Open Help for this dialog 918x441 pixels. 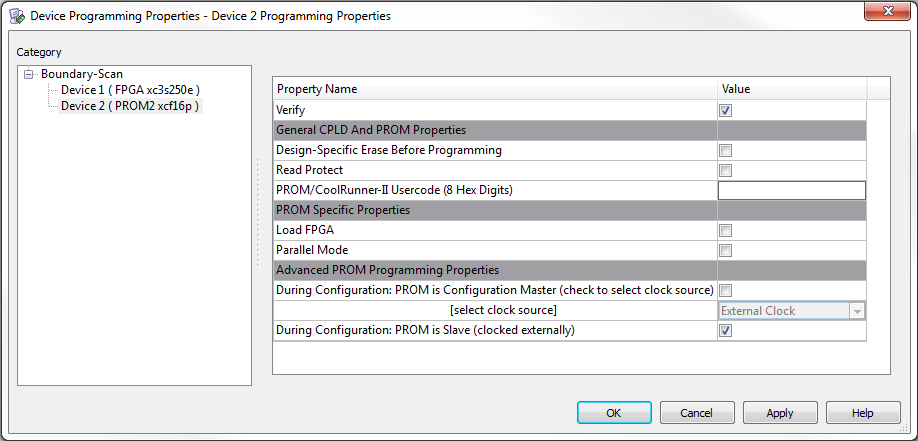point(862,413)
